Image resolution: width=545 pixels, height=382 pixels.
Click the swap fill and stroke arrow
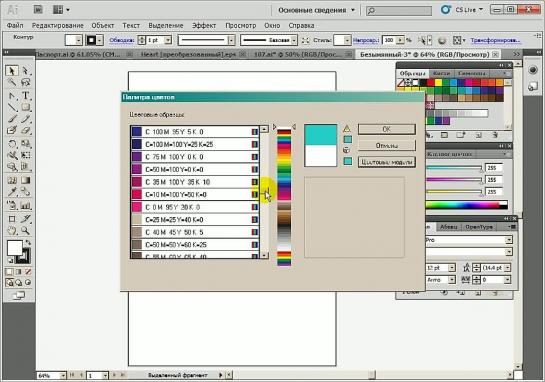(28, 242)
